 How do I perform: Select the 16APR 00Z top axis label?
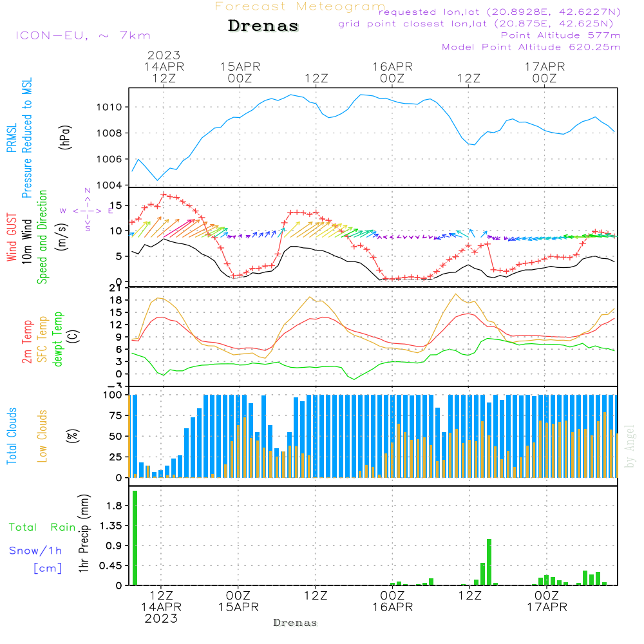(x=392, y=72)
